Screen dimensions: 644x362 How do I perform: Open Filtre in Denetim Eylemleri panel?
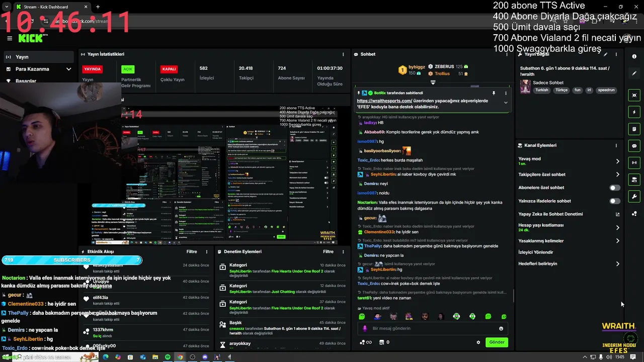(329, 251)
